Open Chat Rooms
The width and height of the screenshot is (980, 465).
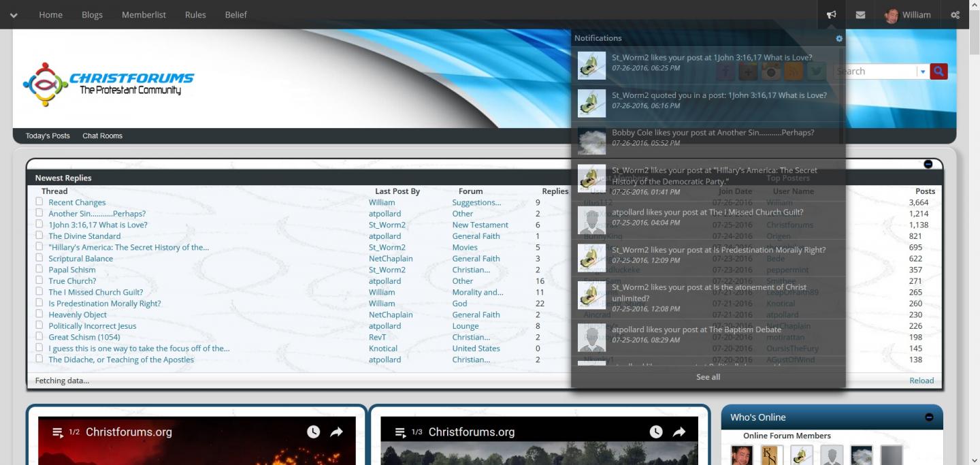[103, 135]
